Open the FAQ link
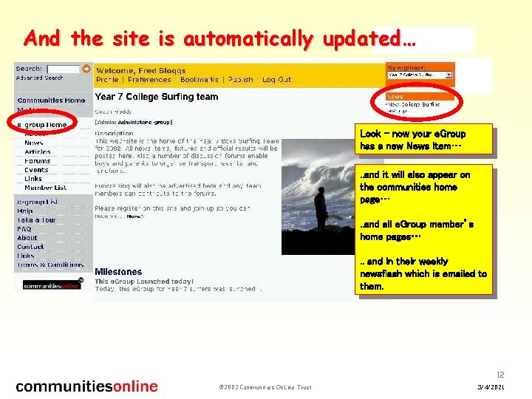 [24, 229]
